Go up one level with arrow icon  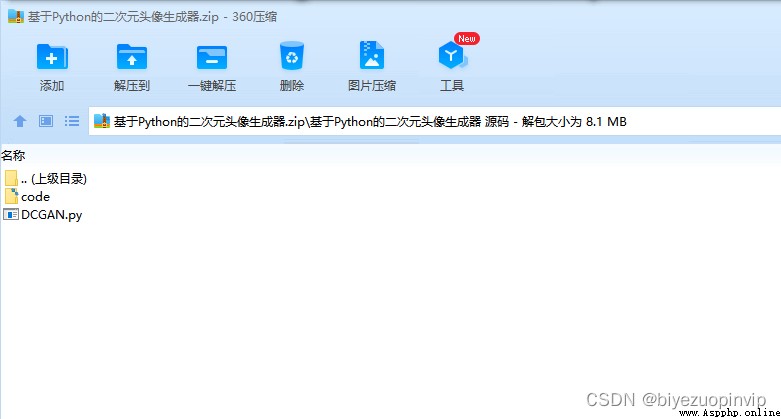[x=20, y=121]
